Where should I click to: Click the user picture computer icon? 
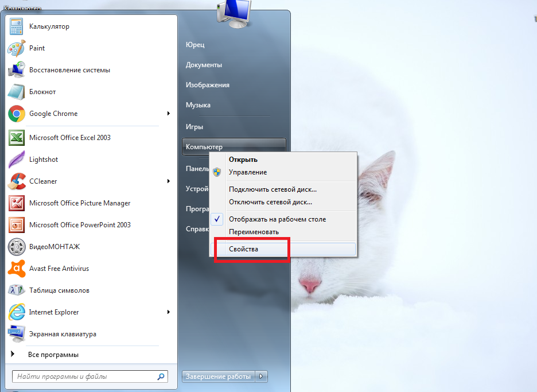coord(234,13)
